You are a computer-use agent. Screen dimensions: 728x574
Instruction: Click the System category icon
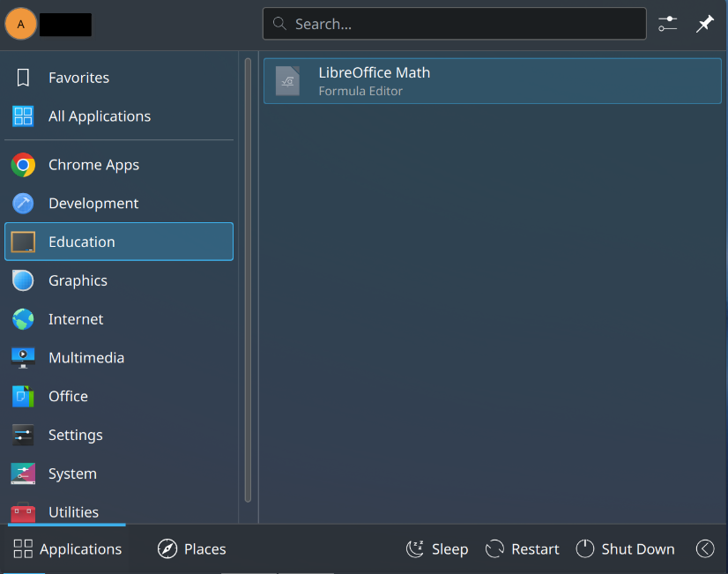click(x=23, y=473)
